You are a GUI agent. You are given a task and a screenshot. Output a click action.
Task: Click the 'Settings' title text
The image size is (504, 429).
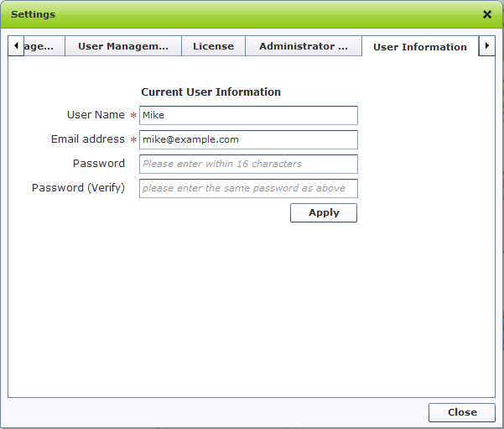pos(33,14)
